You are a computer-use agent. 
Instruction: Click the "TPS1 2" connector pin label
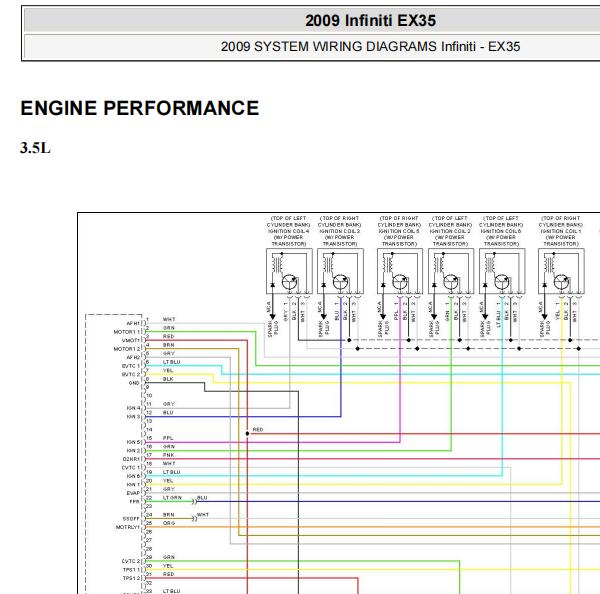pos(132,578)
